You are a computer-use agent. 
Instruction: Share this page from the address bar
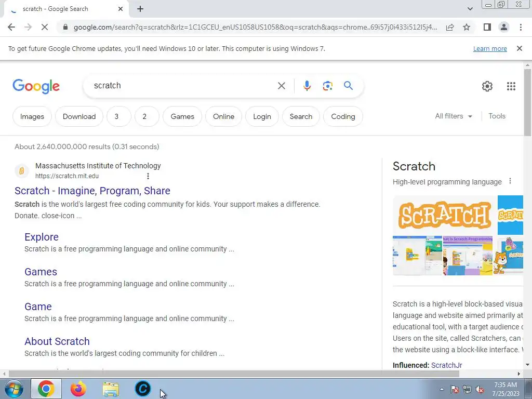(x=450, y=27)
